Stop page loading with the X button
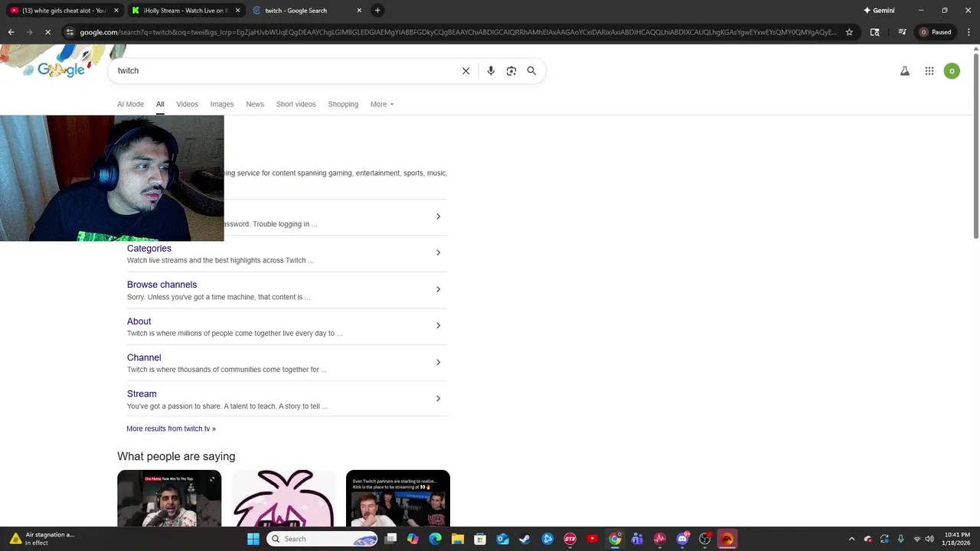Image resolution: width=980 pixels, height=551 pixels. coord(47,32)
